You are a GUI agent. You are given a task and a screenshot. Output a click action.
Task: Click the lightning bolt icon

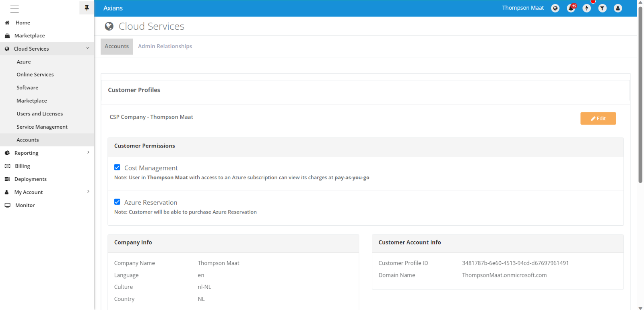(x=586, y=8)
